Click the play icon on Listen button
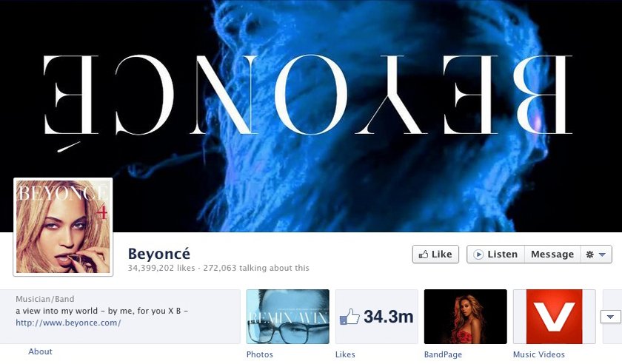622x364 pixels. (x=479, y=255)
